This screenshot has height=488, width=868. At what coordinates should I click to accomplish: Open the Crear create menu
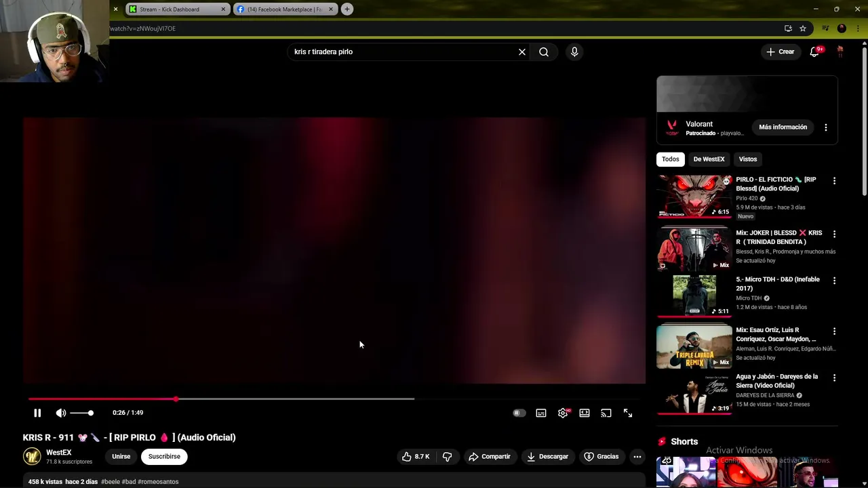click(x=781, y=52)
